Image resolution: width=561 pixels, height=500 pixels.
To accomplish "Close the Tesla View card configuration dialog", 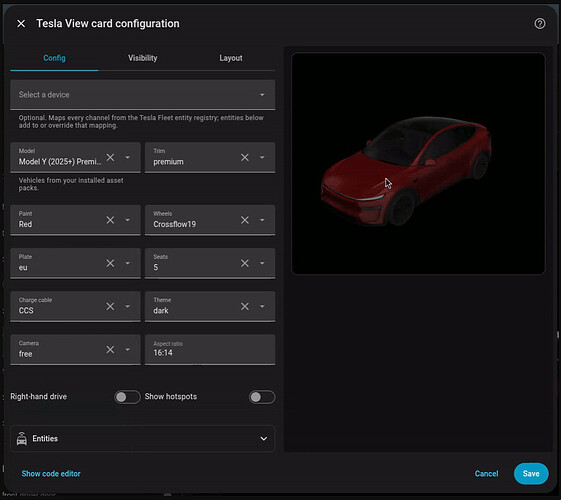I will point(21,24).
